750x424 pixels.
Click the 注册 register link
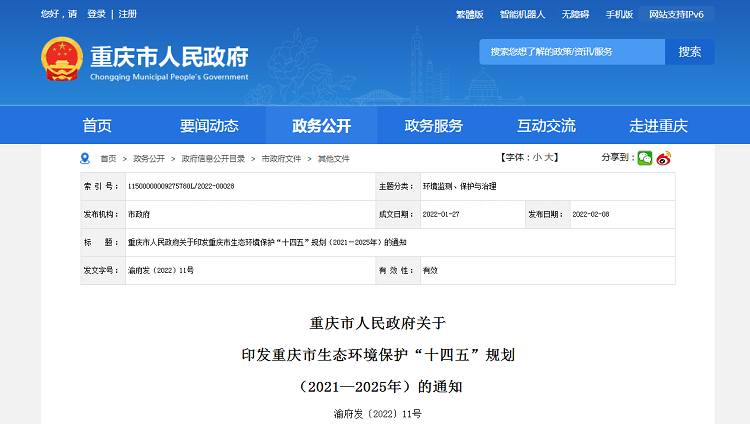point(128,14)
